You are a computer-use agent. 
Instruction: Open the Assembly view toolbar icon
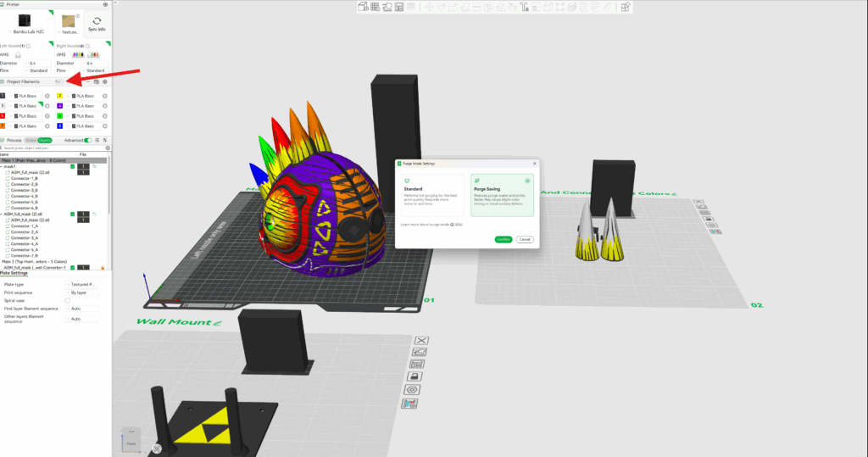pyautogui.click(x=626, y=7)
